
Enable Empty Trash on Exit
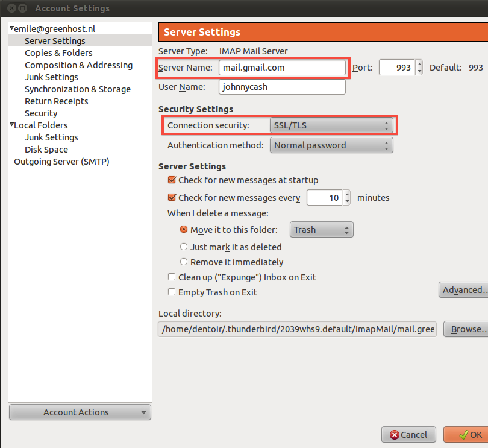tap(172, 292)
